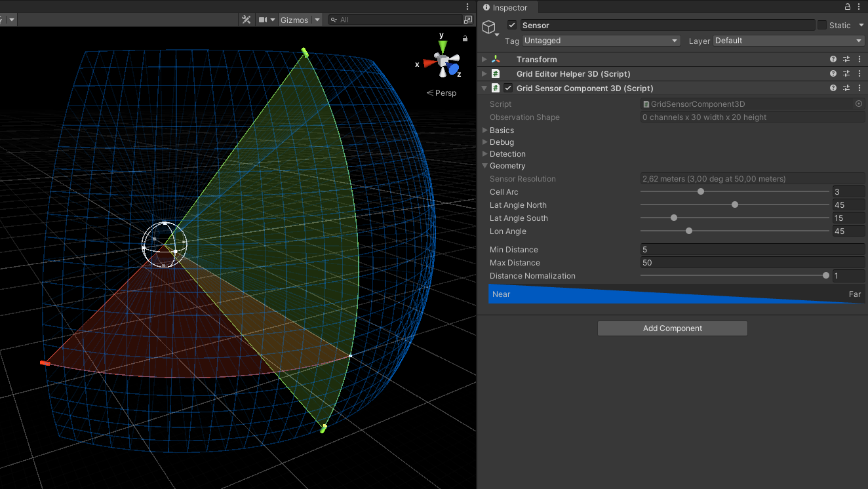Toggle the Inspector lock icon
Screen dimensions: 868x489
[x=848, y=7]
